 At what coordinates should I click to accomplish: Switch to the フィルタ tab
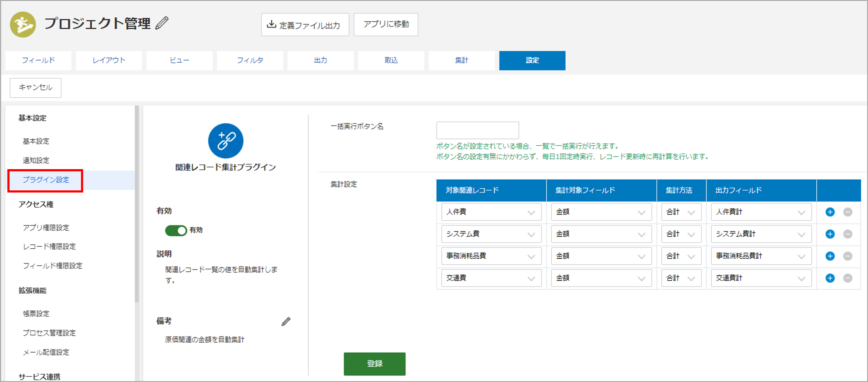[x=250, y=61]
